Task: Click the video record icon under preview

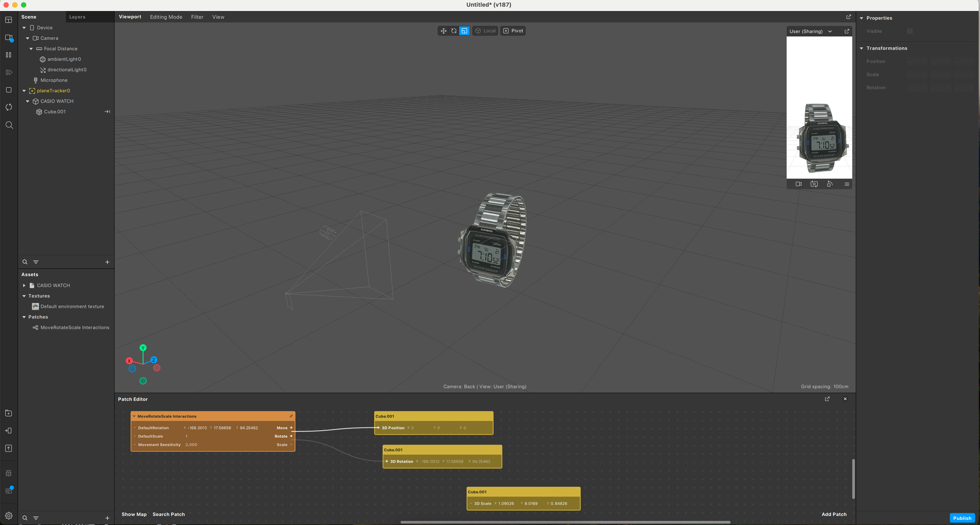Action: click(x=799, y=184)
